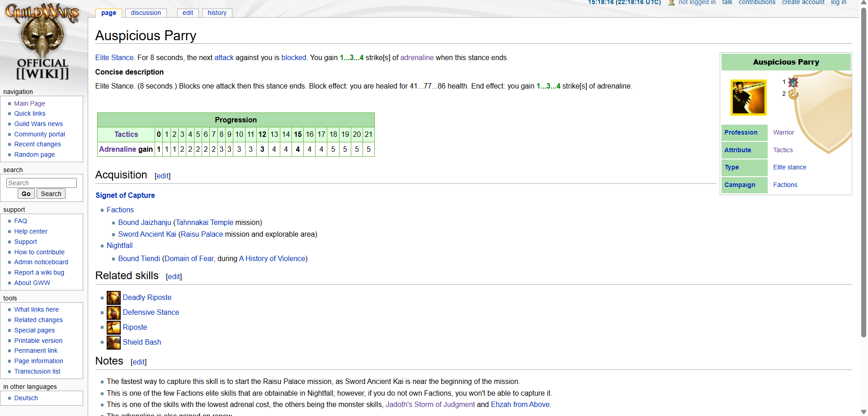Open the Deadly Riposte skill icon

click(x=113, y=298)
